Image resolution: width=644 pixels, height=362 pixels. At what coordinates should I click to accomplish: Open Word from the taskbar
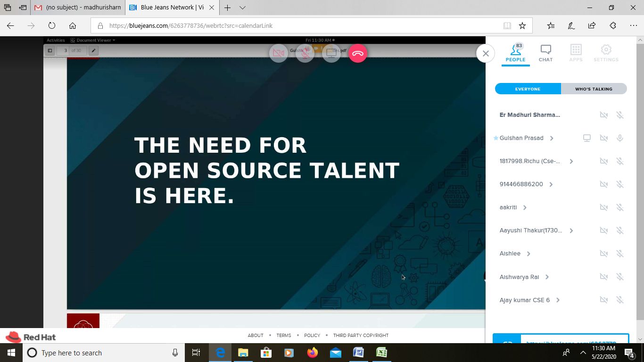pos(358,353)
